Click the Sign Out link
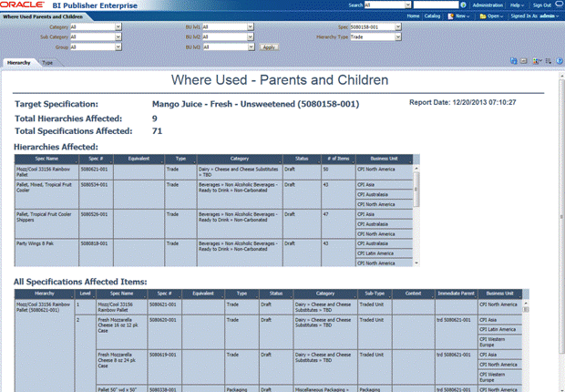The image size is (565, 392). point(542,5)
